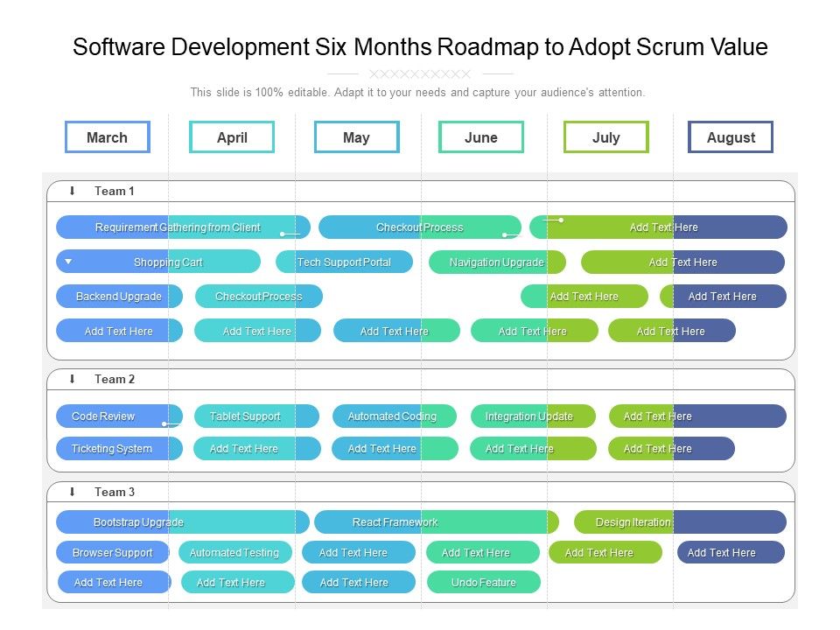Click the white triangle inside the Shopping Cart bar
Viewport: 840px width, 630px height.
pyautogui.click(x=68, y=262)
